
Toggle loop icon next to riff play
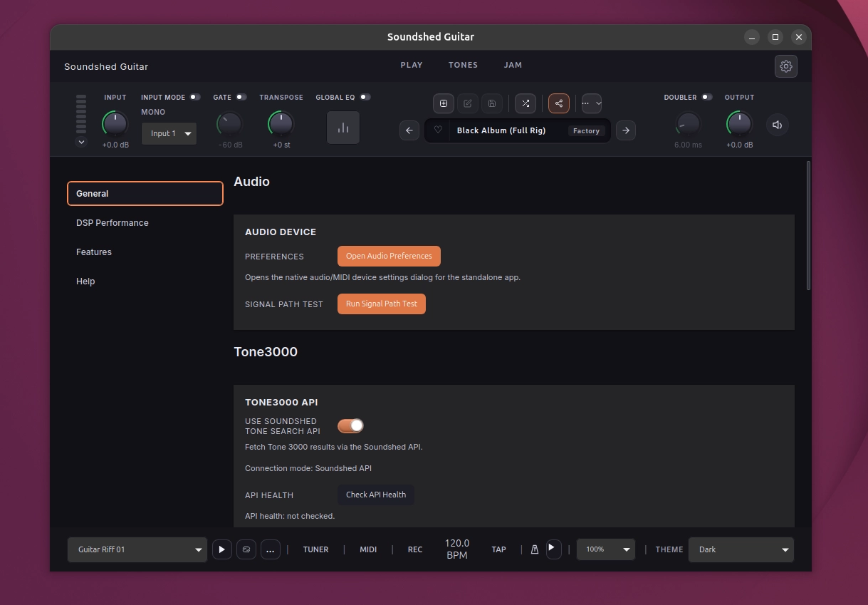click(246, 549)
